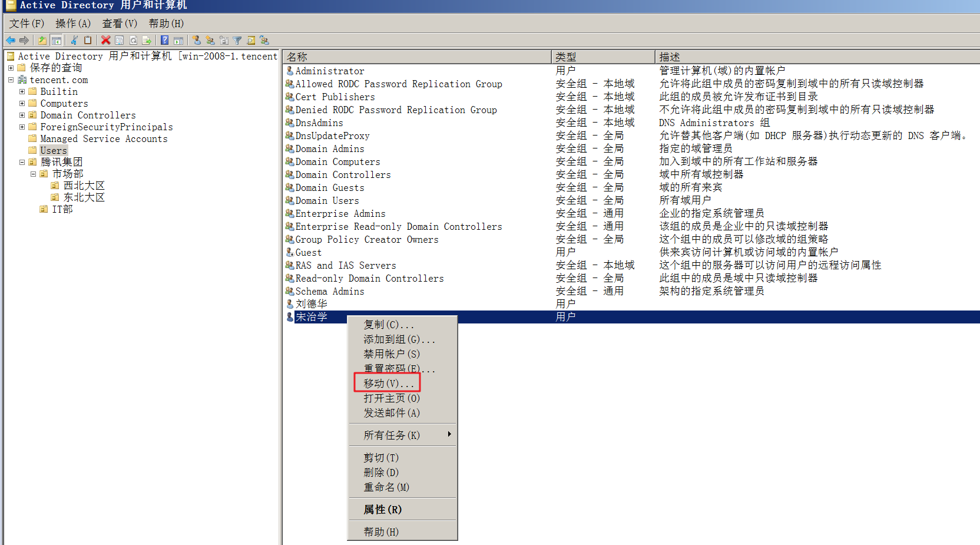Sort list by the 类型 column header
The image size is (980, 545).
tap(603, 57)
